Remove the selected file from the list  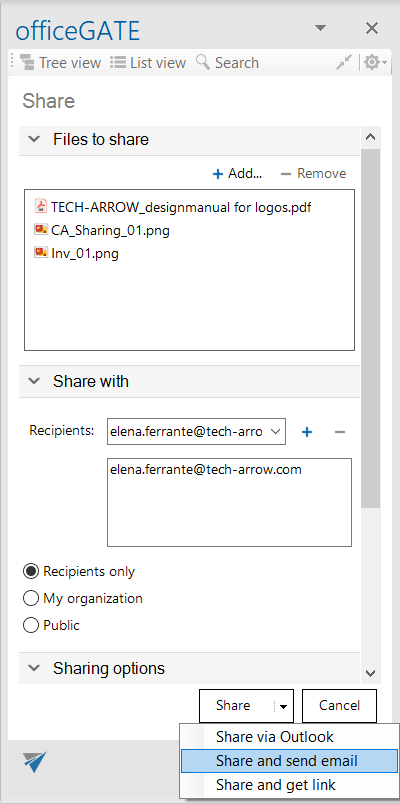(x=313, y=173)
